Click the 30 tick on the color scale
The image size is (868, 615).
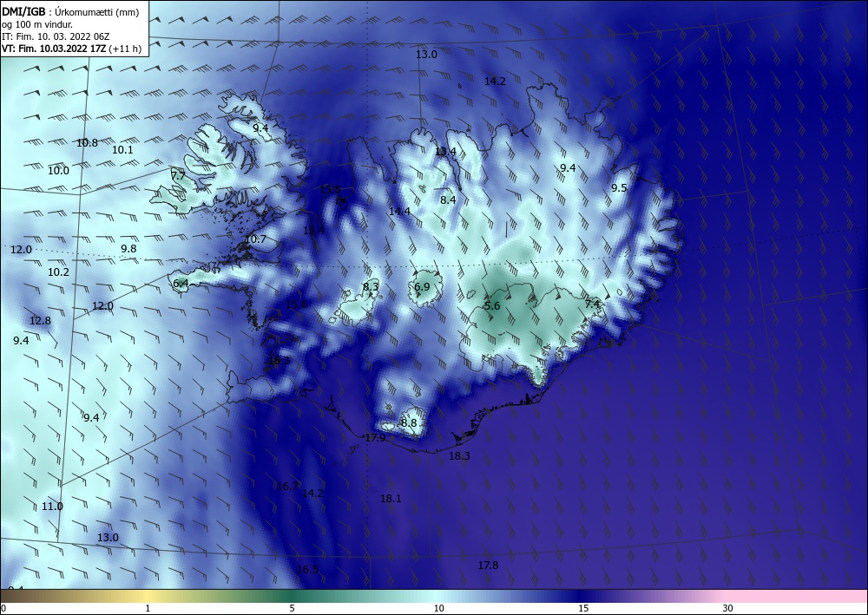[x=728, y=608]
